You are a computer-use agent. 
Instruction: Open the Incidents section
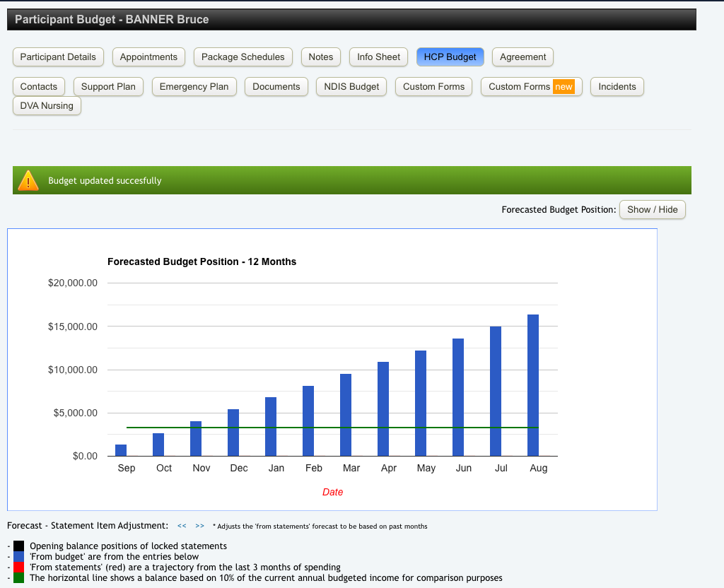(x=617, y=87)
